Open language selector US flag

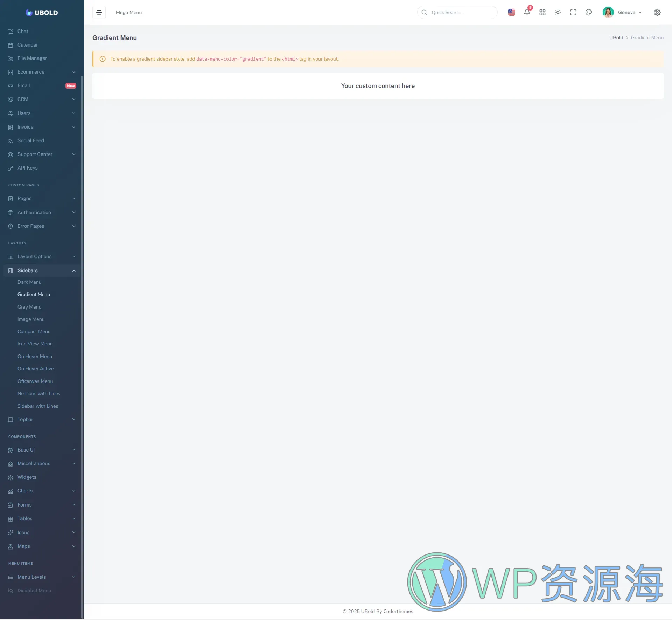tap(511, 12)
